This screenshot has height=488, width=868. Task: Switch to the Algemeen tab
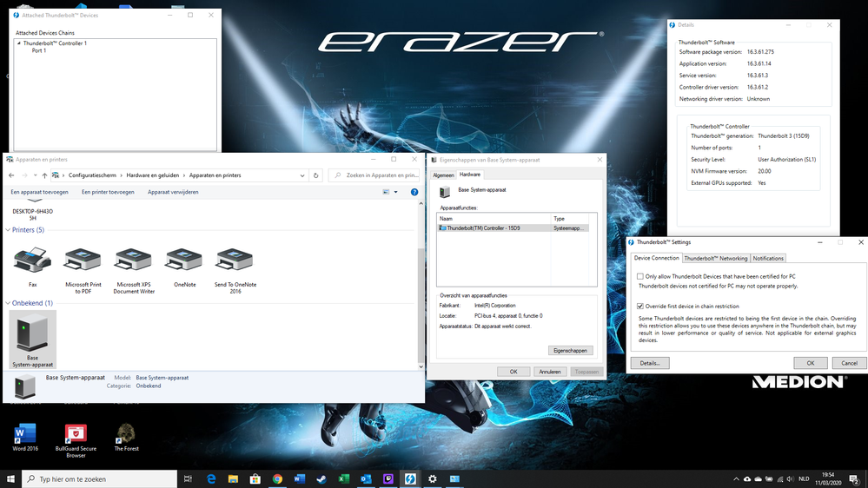(x=443, y=175)
